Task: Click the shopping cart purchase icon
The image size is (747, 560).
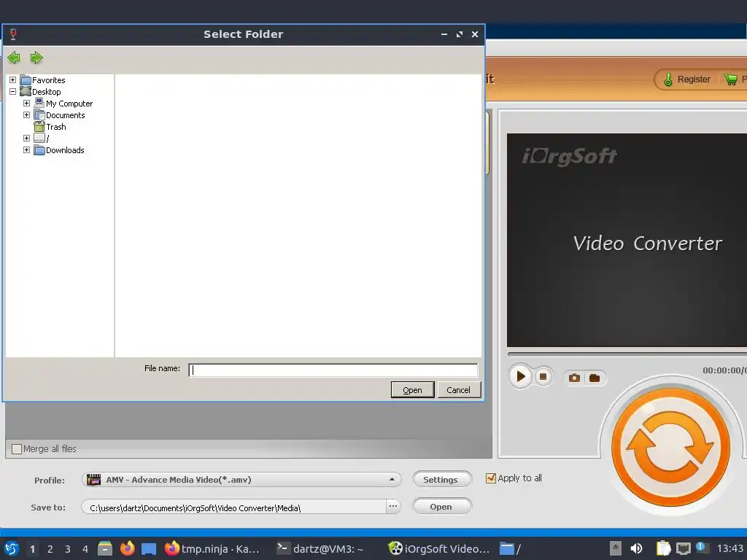Action: pos(730,79)
